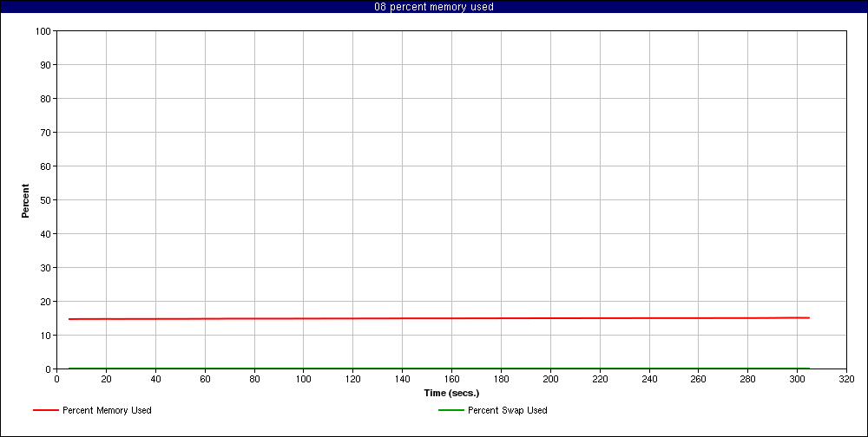Click the 'Time (secs.)' axis label

451,394
